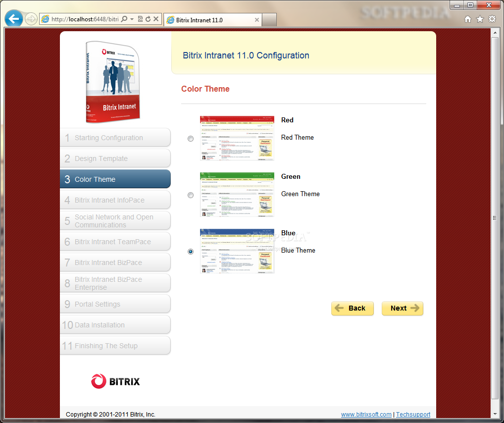Click the browser Forward arrow button
Image resolution: width=504 pixels, height=423 pixels.
click(31, 19)
